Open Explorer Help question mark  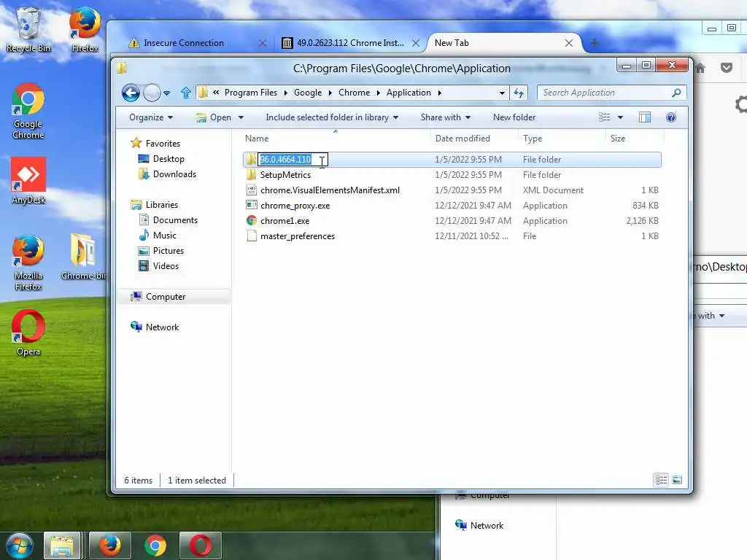point(671,117)
